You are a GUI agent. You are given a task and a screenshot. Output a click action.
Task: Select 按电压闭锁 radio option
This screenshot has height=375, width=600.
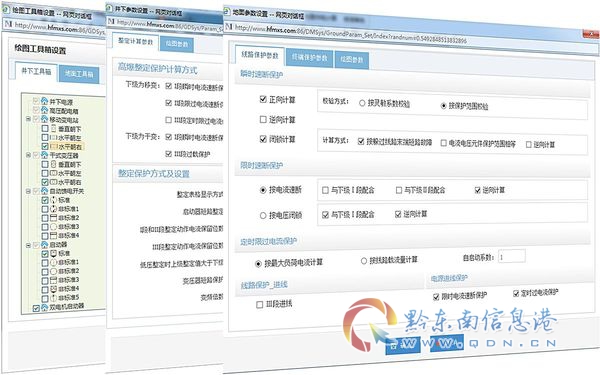[x=263, y=215]
